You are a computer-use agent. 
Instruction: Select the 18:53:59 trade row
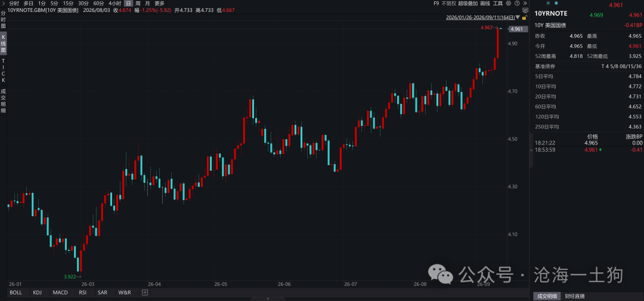[x=588, y=150]
